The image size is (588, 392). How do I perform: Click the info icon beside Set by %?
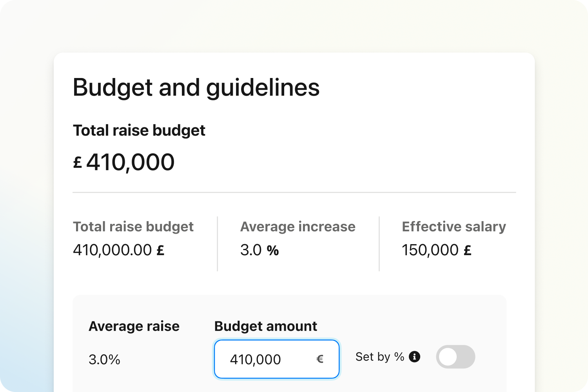pyautogui.click(x=414, y=357)
